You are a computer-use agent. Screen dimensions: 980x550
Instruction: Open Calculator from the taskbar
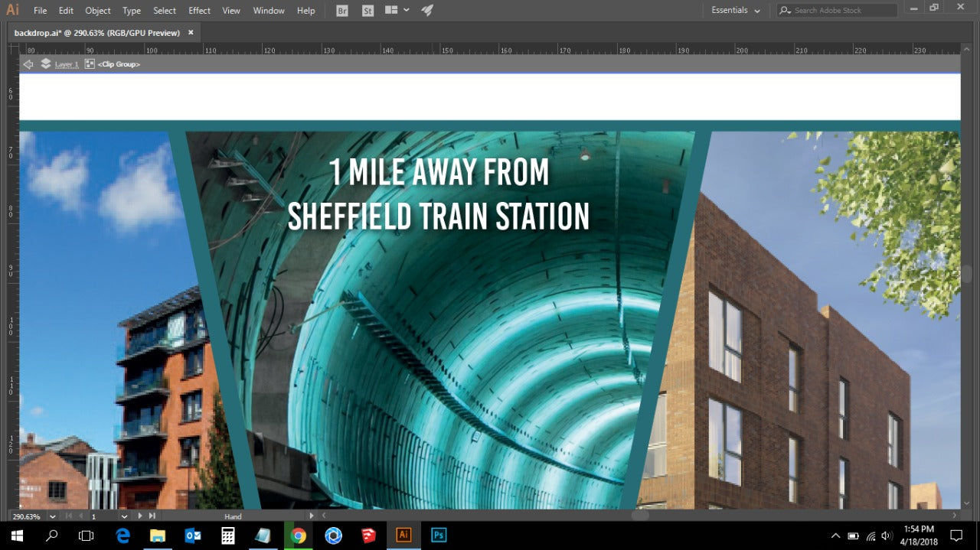click(228, 535)
